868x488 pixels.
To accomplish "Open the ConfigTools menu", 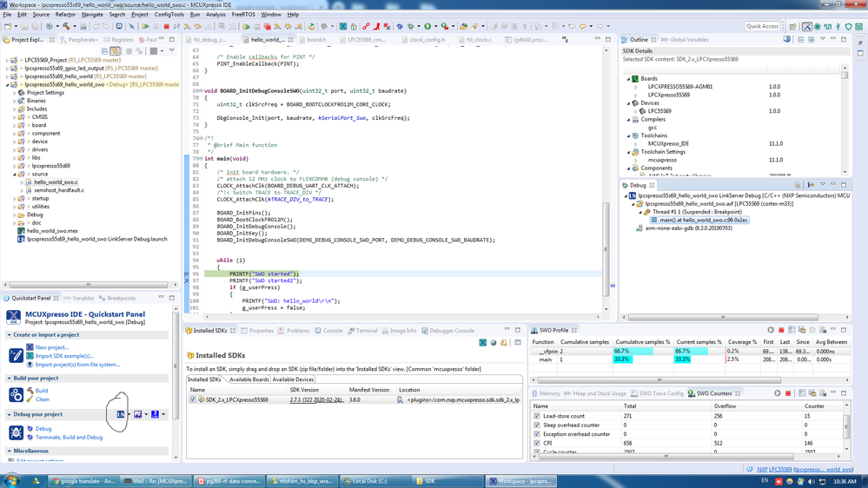I will coord(169,15).
